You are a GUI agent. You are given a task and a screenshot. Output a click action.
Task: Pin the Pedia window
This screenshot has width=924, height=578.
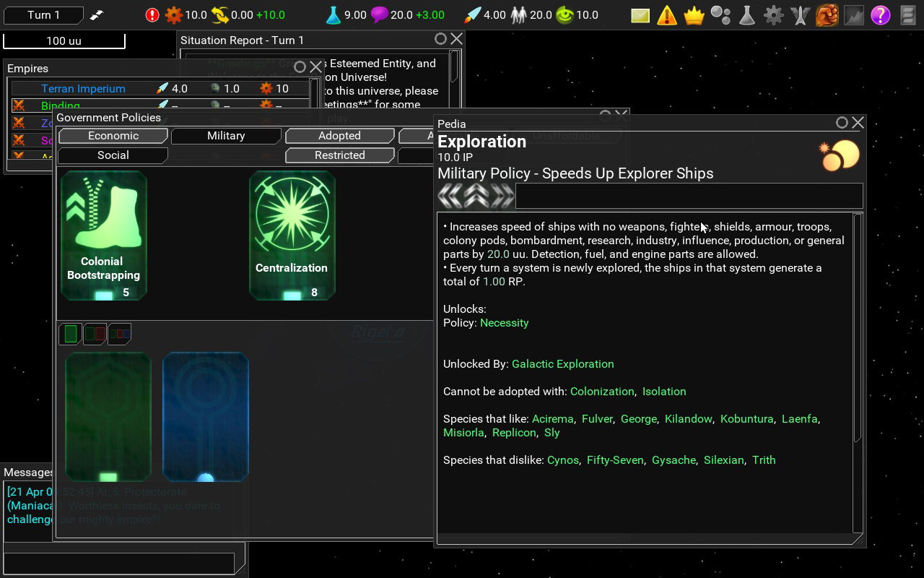pos(842,123)
